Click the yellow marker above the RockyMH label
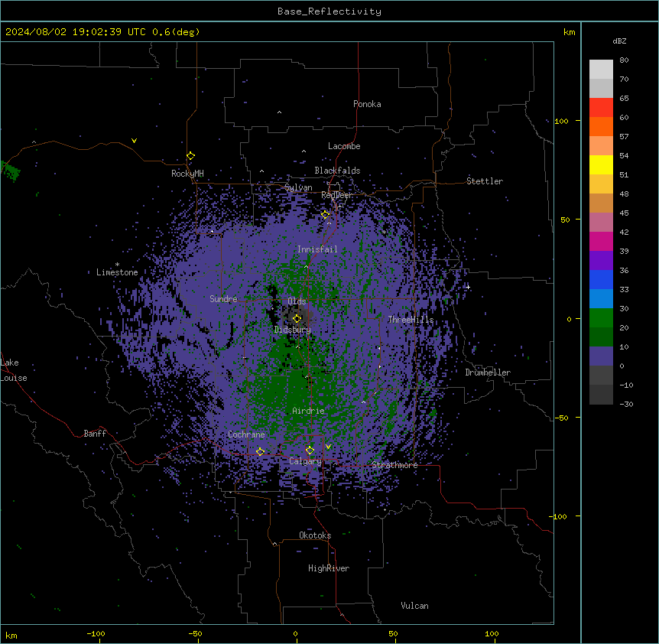 click(x=191, y=156)
